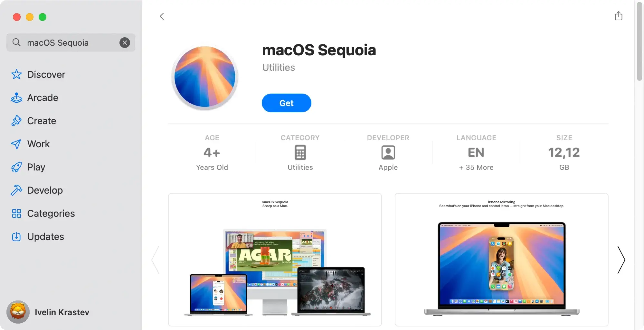Open the Apple developer page
The height and width of the screenshot is (330, 644).
[388, 153]
